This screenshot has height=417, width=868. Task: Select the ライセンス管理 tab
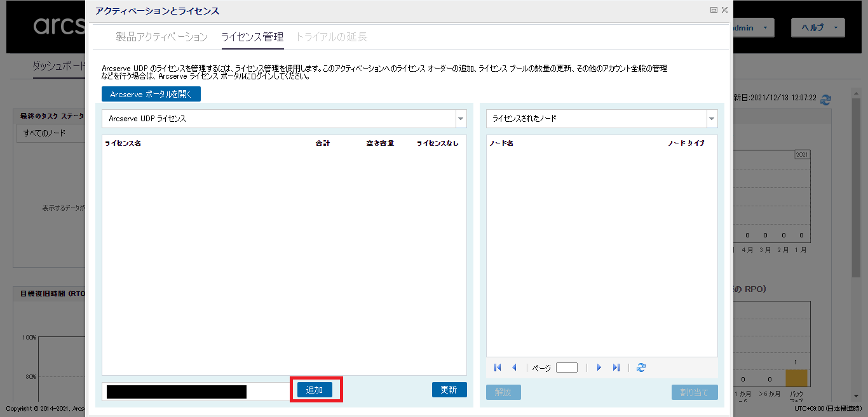tap(252, 37)
